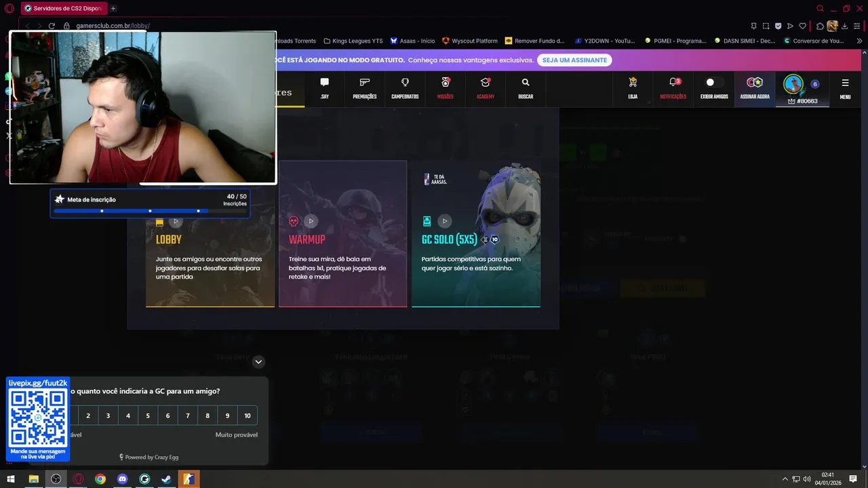This screenshot has height=488, width=868.
Task: Reload the page
Action: click(x=52, y=26)
